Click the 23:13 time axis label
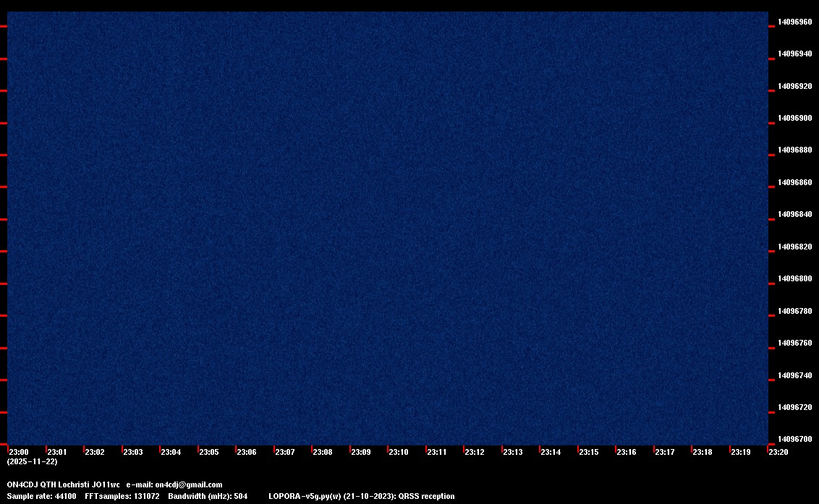Image resolution: width=819 pixels, height=504 pixels. [x=512, y=452]
